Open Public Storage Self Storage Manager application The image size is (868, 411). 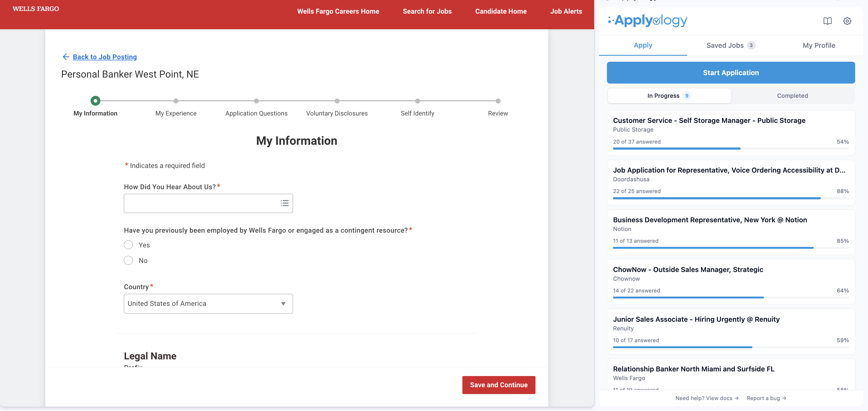tap(731, 133)
